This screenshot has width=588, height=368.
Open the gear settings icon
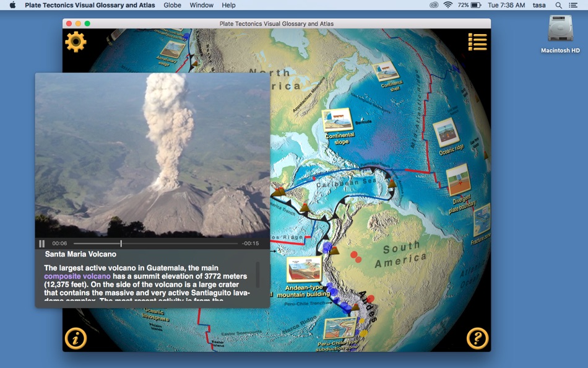[x=76, y=42]
